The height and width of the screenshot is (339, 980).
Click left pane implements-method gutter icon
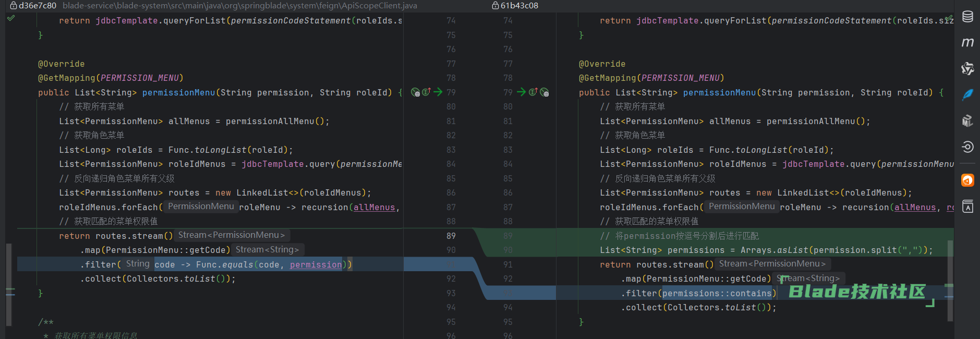click(426, 92)
